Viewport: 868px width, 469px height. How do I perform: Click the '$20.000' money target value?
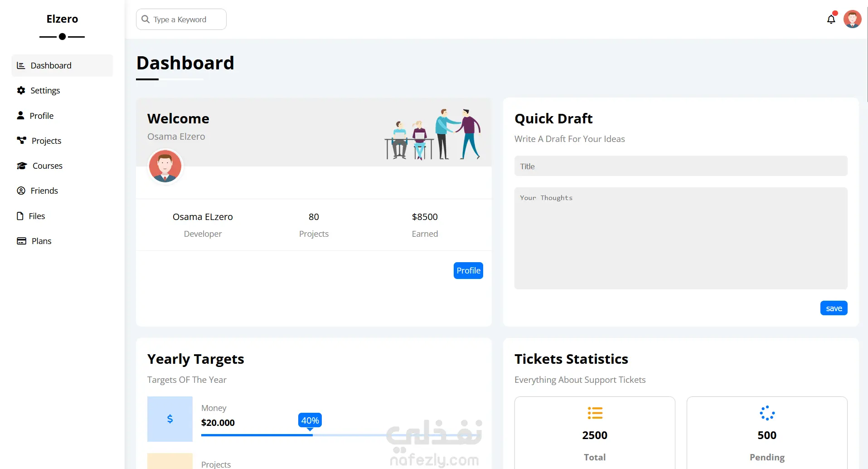[218, 423]
